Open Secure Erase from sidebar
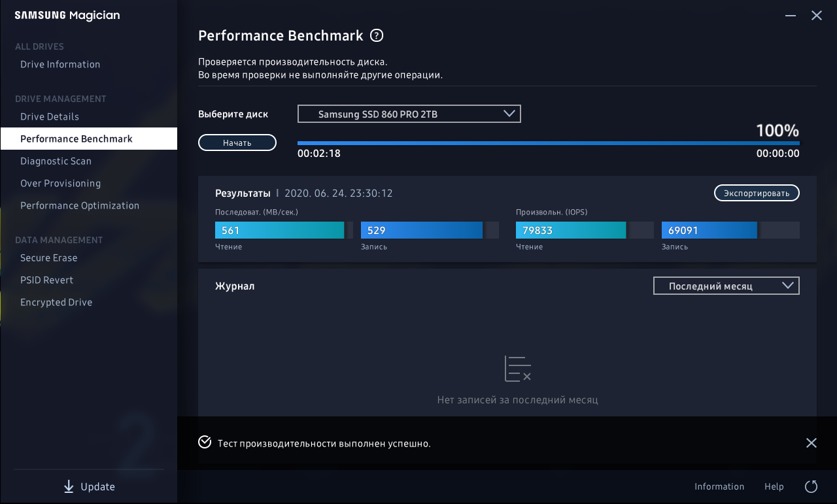The width and height of the screenshot is (837, 504). 49,258
